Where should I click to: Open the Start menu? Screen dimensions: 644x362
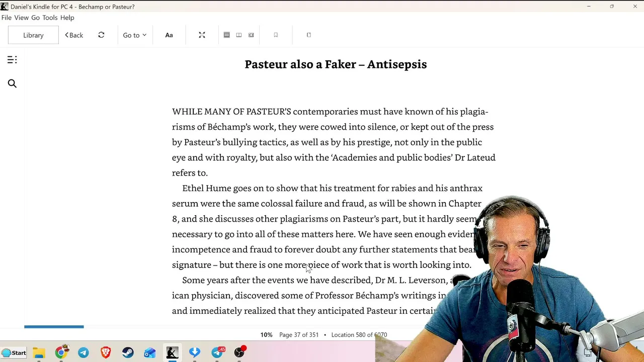14,352
